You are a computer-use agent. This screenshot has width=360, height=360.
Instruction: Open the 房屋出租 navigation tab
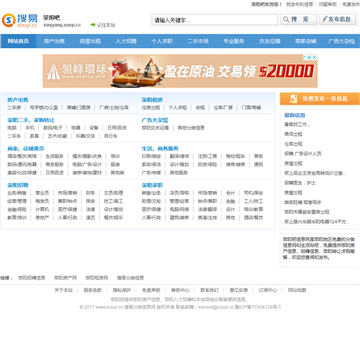(x=90, y=41)
